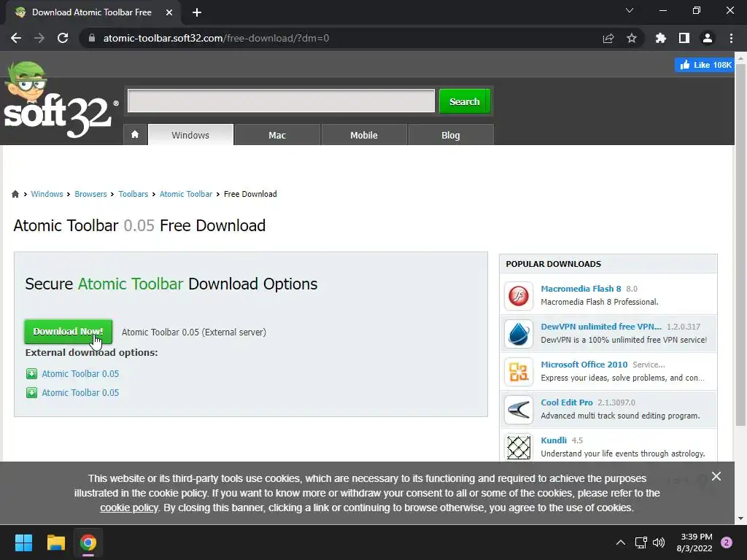Open the Cool Edit Pro link
Image resolution: width=747 pixels, height=560 pixels.
click(x=566, y=402)
